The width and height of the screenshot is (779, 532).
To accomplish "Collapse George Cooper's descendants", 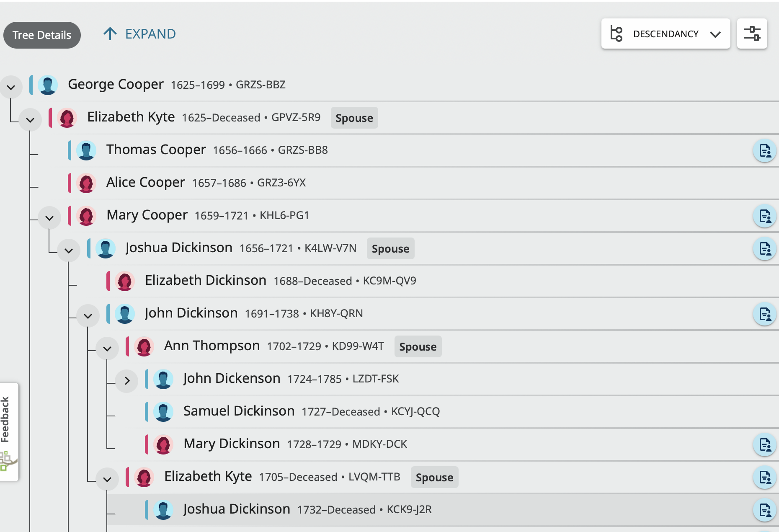I will 11,87.
